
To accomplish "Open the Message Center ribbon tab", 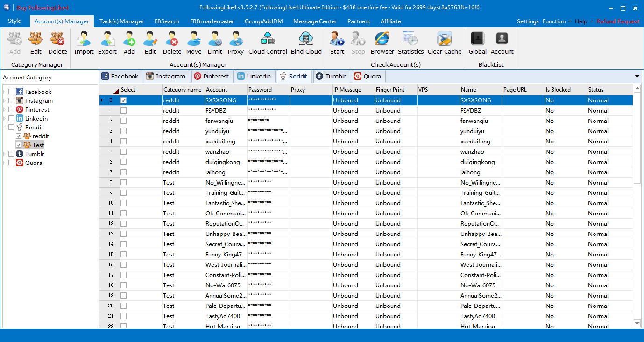I will (315, 21).
